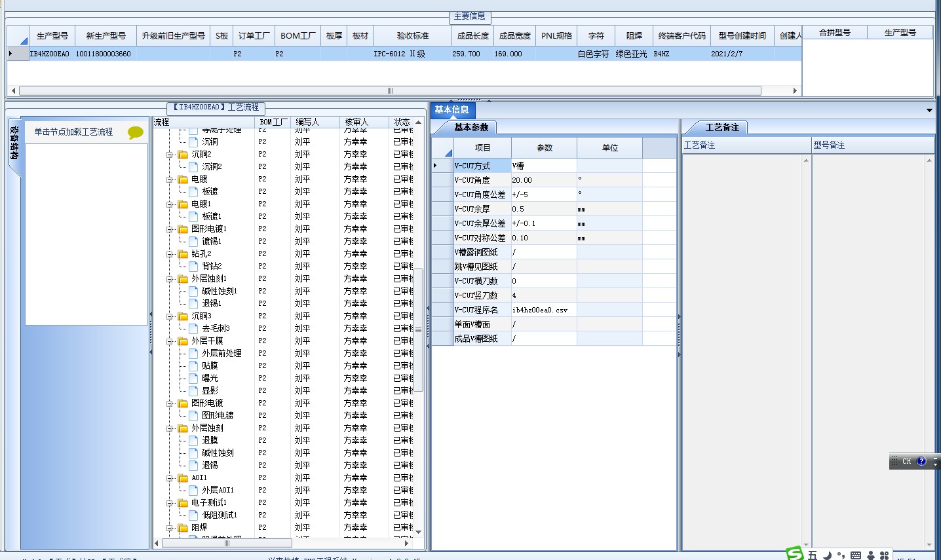Sort by 新生产型号 column header
Viewport: 941px width, 560px height.
click(x=106, y=35)
